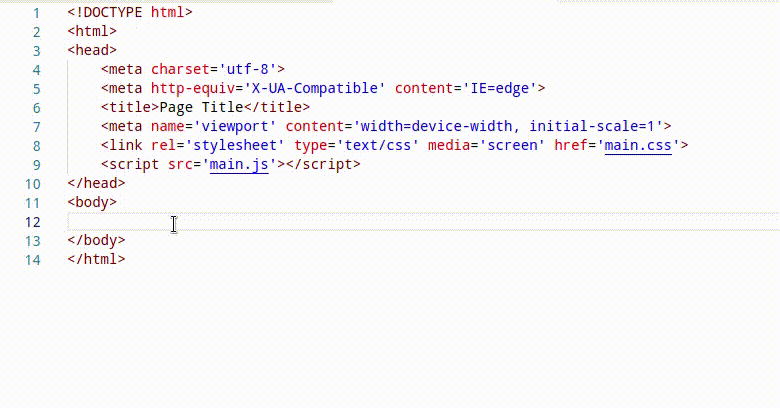Click the opening html tag on line 2
Image resolution: width=780 pixels, height=408 pixels.
[92, 31]
